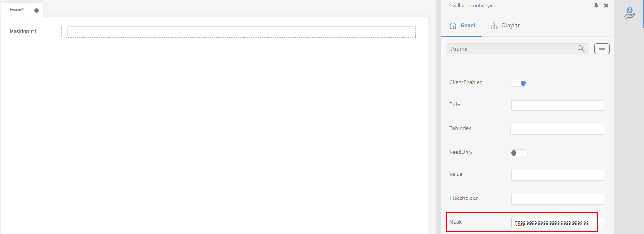Select the MaskInput1 label on the form

pyautogui.click(x=36, y=31)
